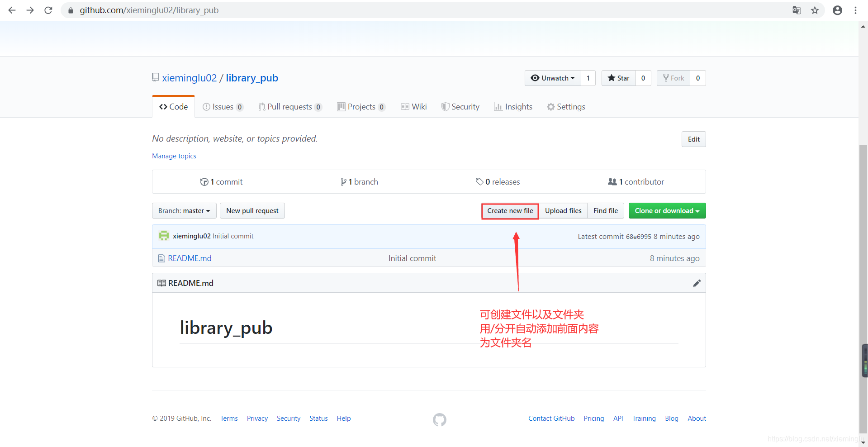Edit README with the pencil icon
Screen dimensions: 868x447
pyautogui.click(x=697, y=283)
